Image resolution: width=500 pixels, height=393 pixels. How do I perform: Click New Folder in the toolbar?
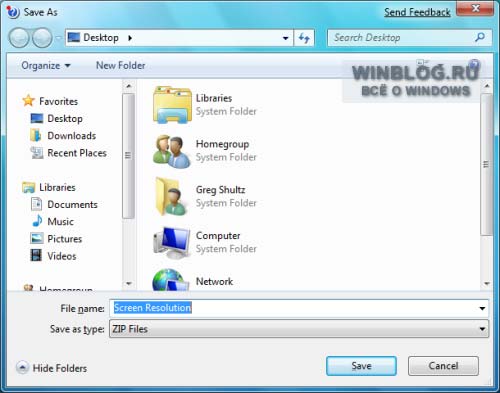pos(121,65)
